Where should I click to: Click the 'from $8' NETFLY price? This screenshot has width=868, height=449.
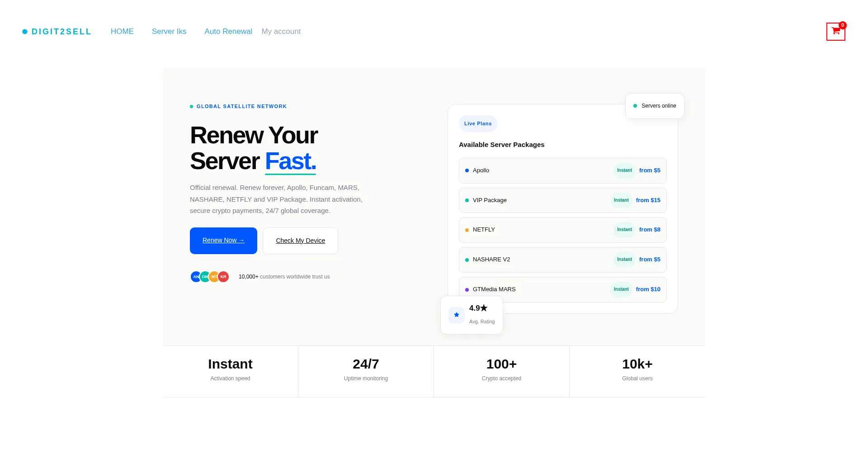(x=650, y=230)
